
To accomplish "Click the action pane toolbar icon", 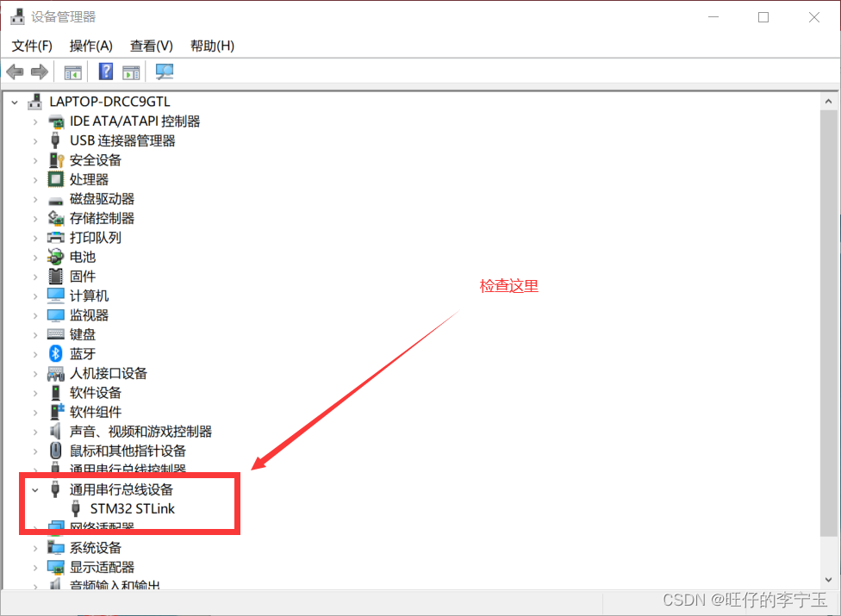I will pyautogui.click(x=131, y=72).
